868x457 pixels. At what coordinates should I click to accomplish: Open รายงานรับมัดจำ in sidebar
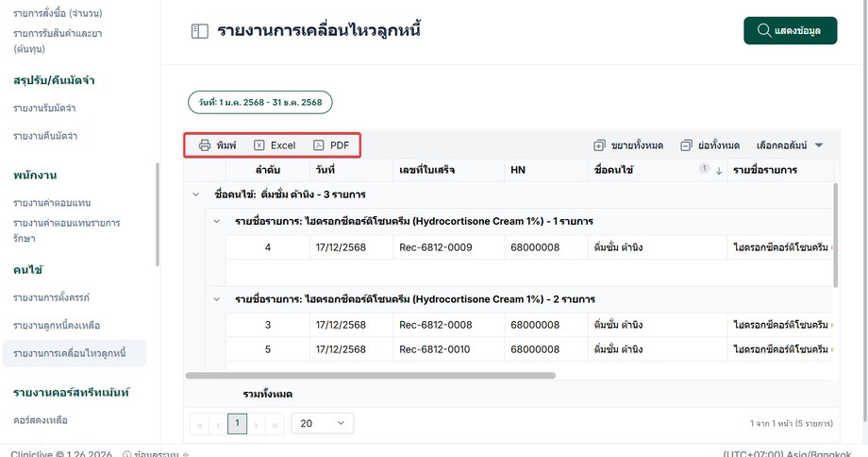(44, 108)
